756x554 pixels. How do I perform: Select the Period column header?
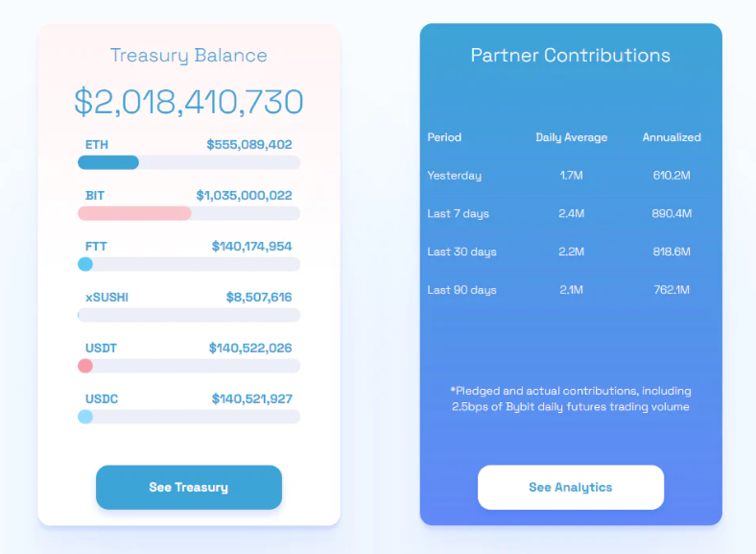[444, 137]
